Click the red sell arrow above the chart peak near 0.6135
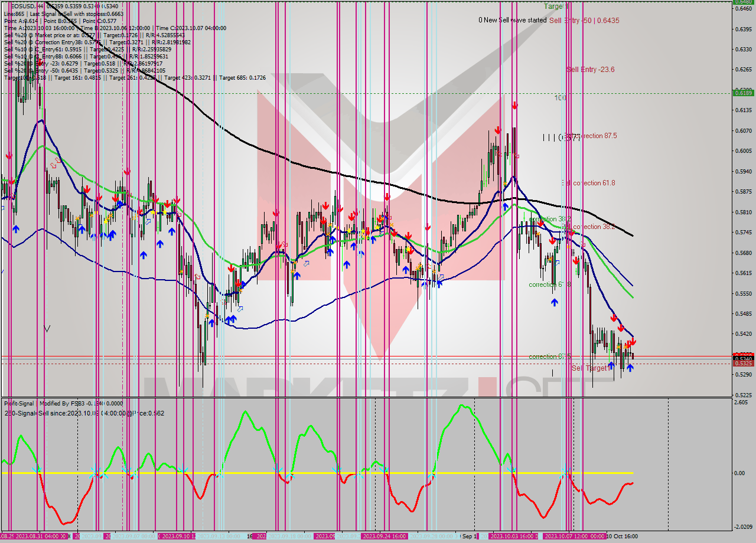Image resolution: width=756 pixels, height=543 pixels. click(515, 106)
